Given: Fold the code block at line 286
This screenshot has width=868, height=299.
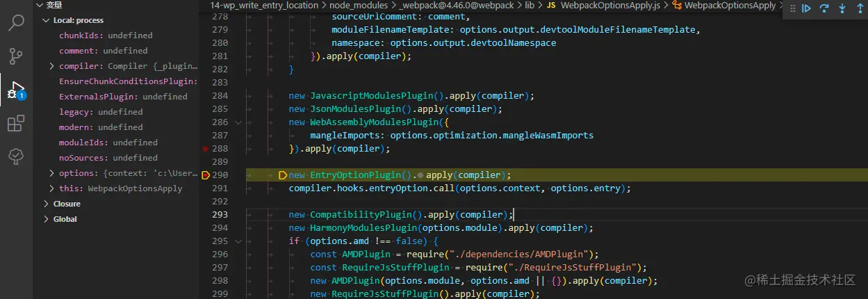Looking at the screenshot, I should (238, 122).
